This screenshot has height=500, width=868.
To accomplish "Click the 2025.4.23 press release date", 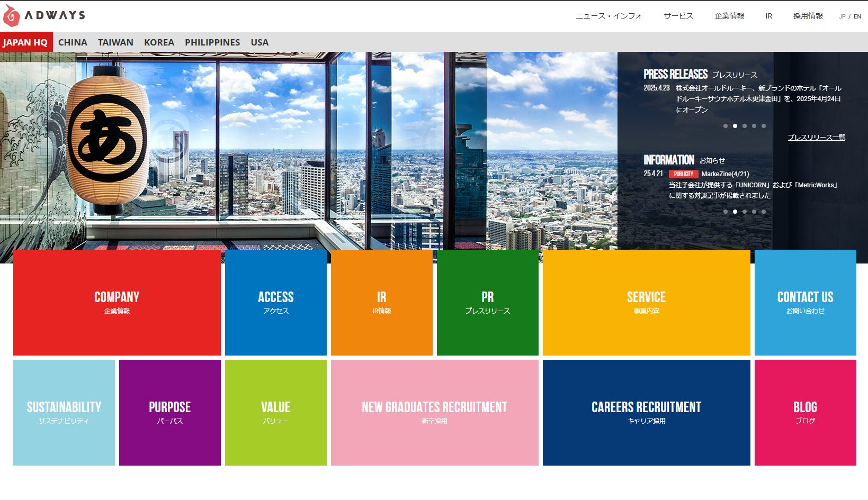I will 657,88.
